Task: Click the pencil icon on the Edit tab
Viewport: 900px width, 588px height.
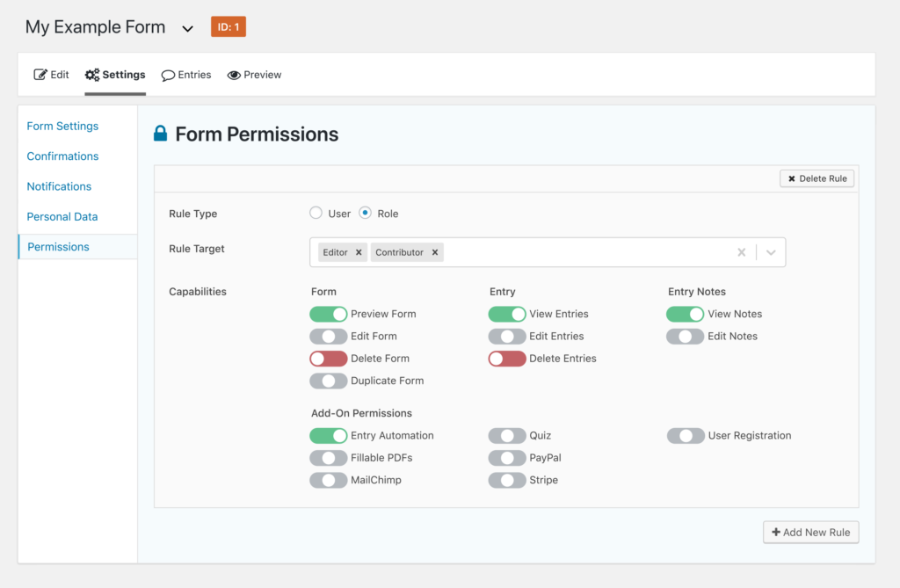Action: coord(39,75)
